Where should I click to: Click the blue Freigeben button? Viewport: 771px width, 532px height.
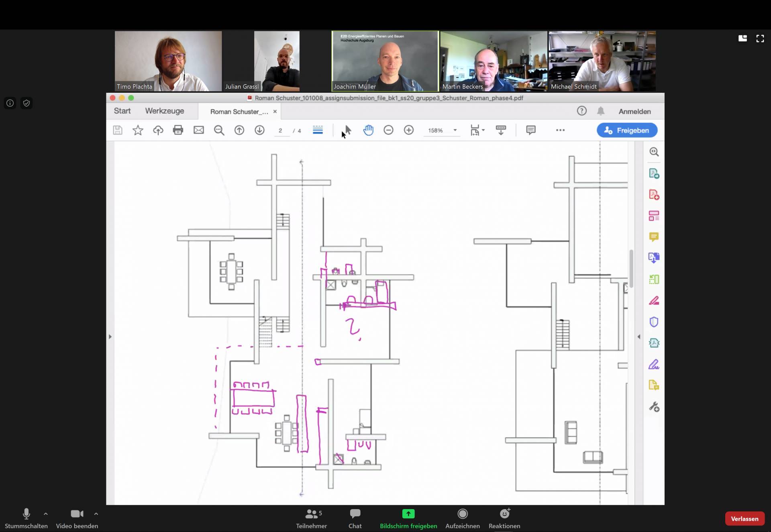pos(626,130)
